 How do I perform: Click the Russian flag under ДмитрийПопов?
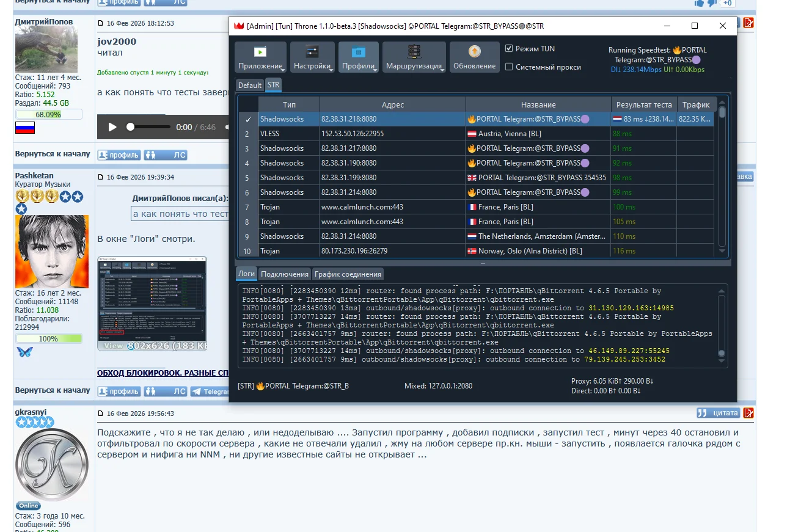[x=25, y=128]
